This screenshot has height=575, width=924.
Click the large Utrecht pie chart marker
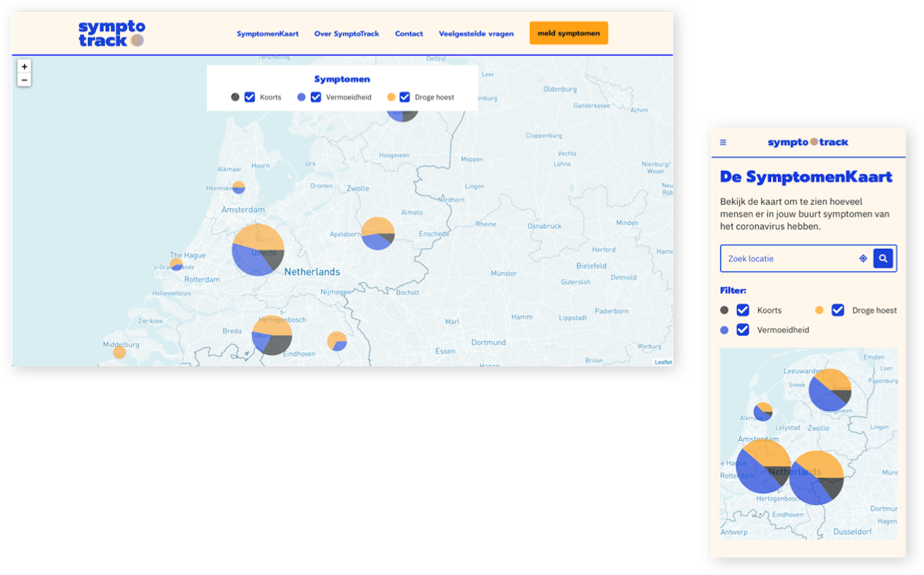click(x=258, y=250)
